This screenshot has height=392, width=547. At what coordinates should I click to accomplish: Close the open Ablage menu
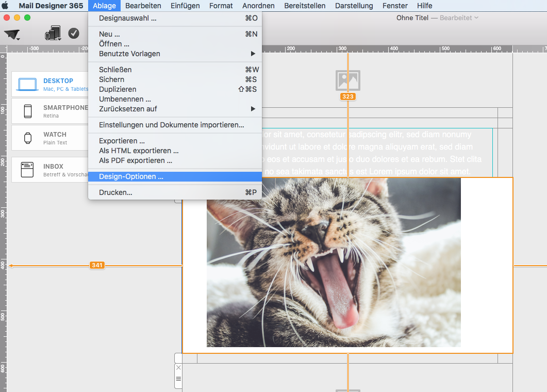click(104, 6)
